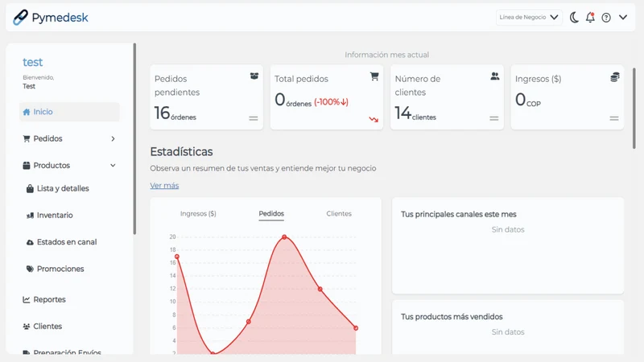The width and height of the screenshot is (644, 362).
Task: Click the Ingresos coins icon
Action: click(x=615, y=76)
